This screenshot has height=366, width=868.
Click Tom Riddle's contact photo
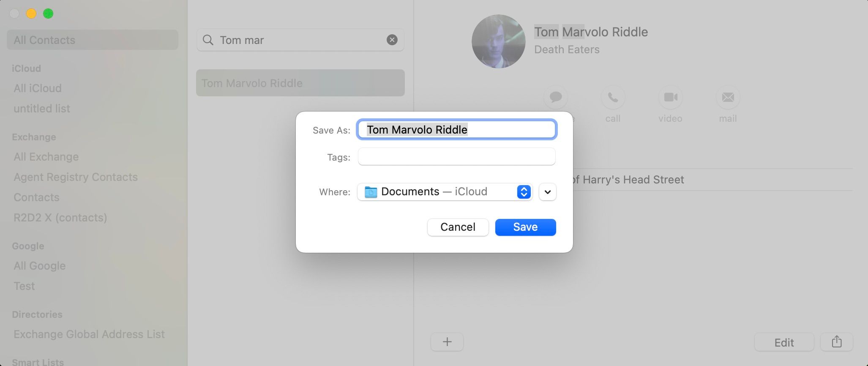(x=498, y=41)
